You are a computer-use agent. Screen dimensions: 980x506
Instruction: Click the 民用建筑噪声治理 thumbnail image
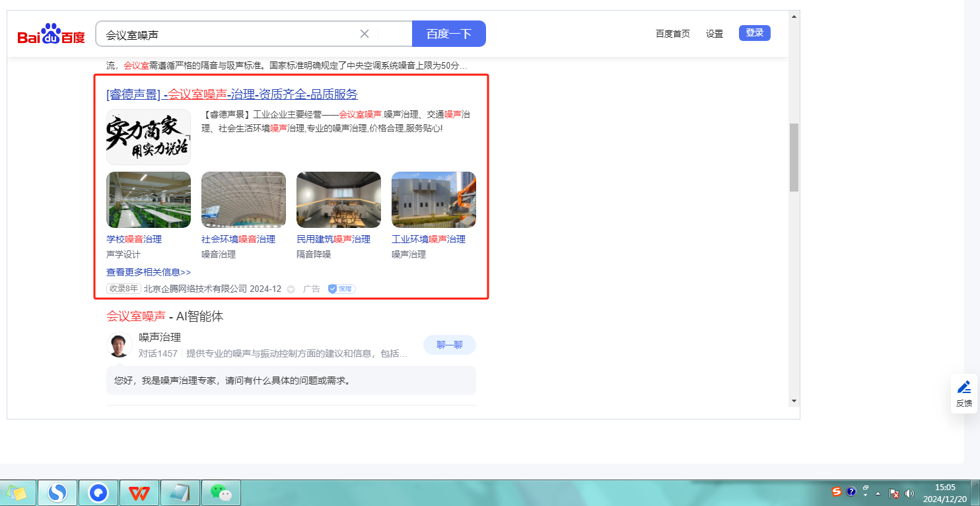[x=339, y=199]
